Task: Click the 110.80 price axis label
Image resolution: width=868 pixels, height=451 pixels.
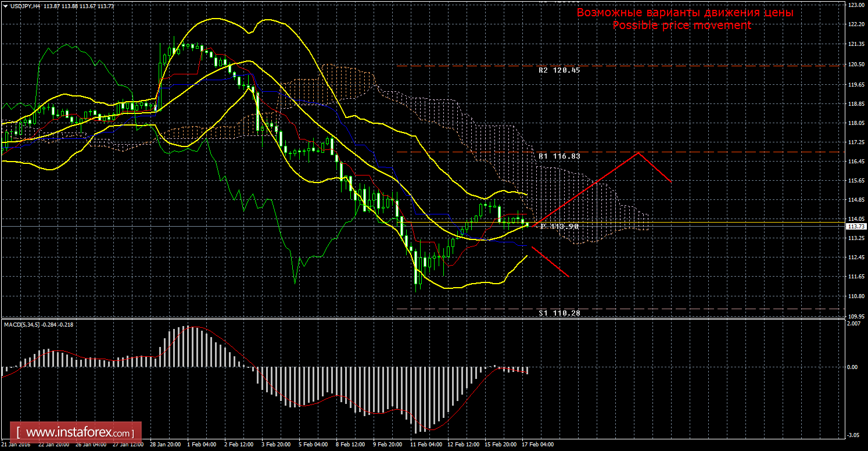Action: point(856,296)
